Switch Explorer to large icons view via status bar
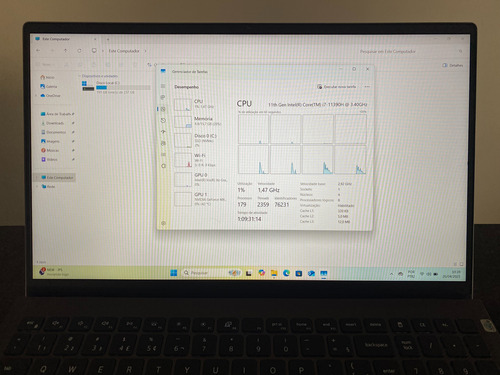The width and height of the screenshot is (500, 375). coord(462,264)
